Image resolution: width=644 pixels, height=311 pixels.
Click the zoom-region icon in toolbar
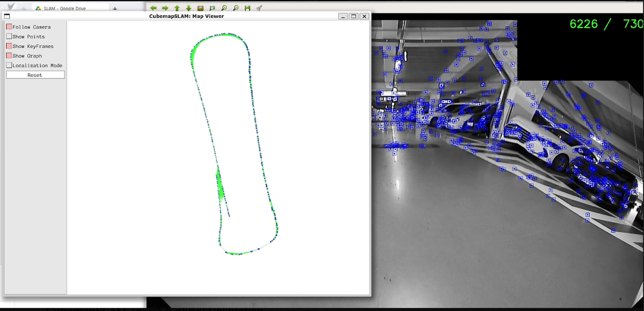(x=212, y=8)
